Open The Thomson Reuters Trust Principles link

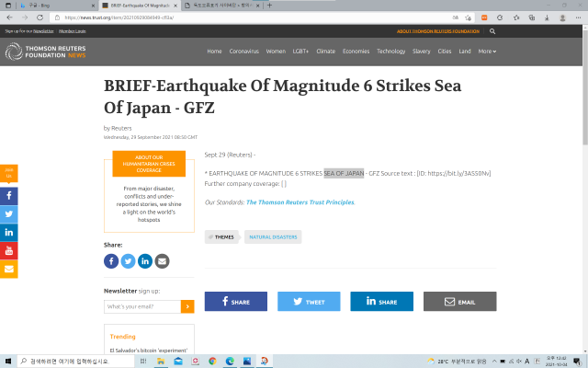(x=300, y=201)
